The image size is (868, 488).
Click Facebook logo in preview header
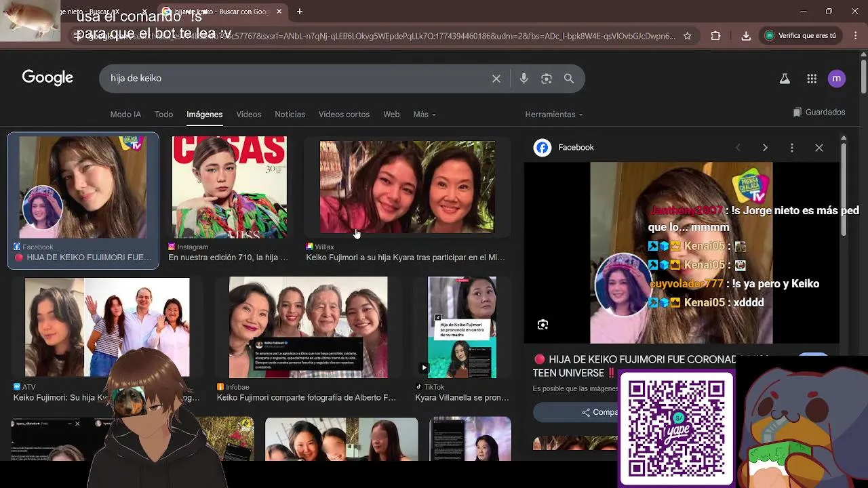click(542, 148)
